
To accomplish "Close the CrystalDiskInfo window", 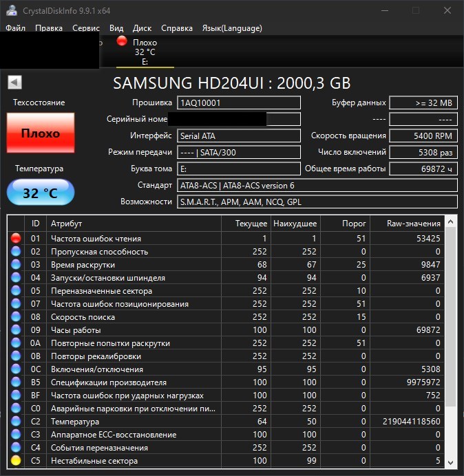I will click(x=447, y=10).
